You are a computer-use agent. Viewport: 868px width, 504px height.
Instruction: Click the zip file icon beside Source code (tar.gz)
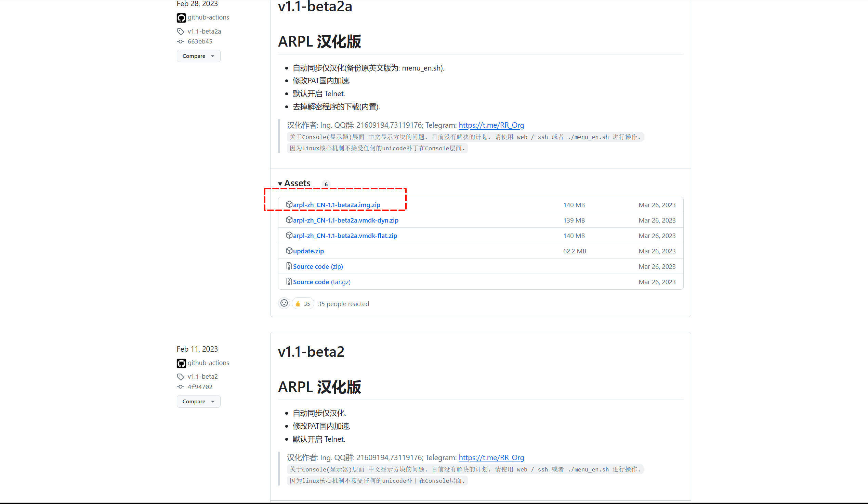(289, 282)
